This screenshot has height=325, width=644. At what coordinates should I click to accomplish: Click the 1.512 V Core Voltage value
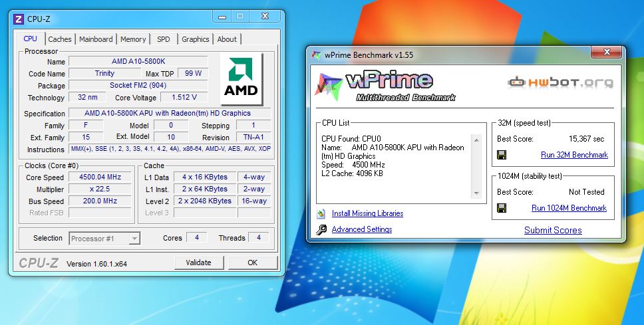click(x=184, y=97)
